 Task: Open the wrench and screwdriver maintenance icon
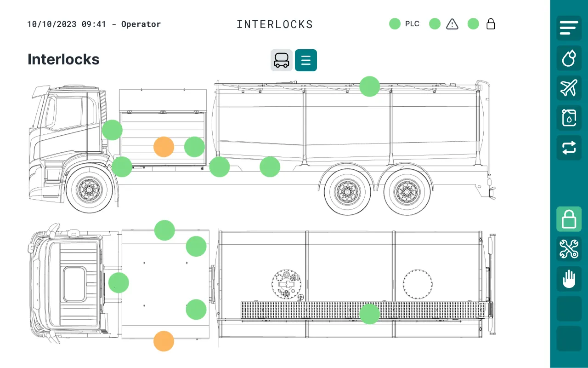pos(569,249)
